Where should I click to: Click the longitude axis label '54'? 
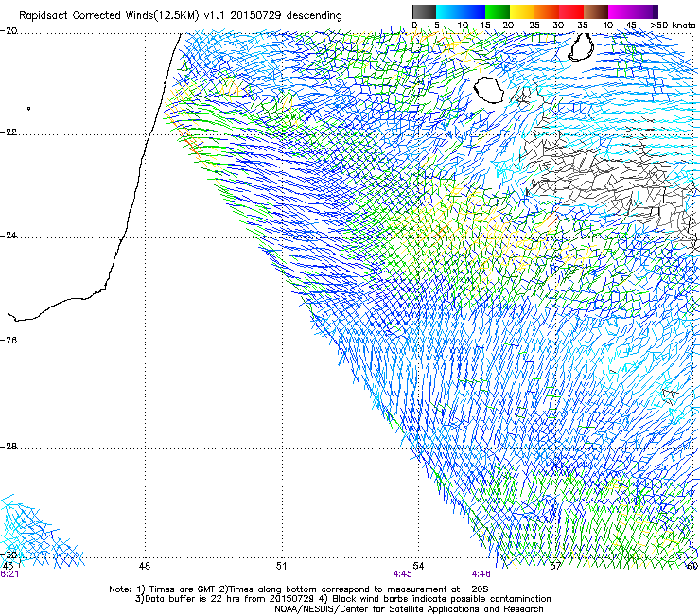pyautogui.click(x=418, y=566)
